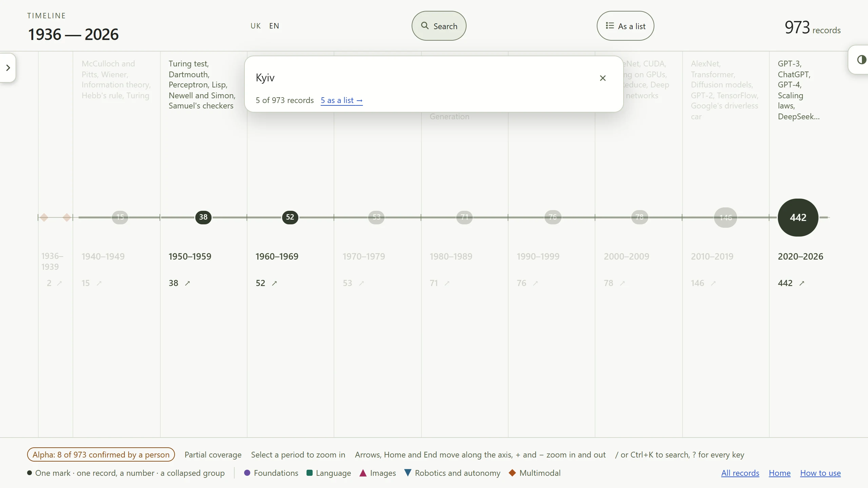Open the How to use link

(x=821, y=473)
